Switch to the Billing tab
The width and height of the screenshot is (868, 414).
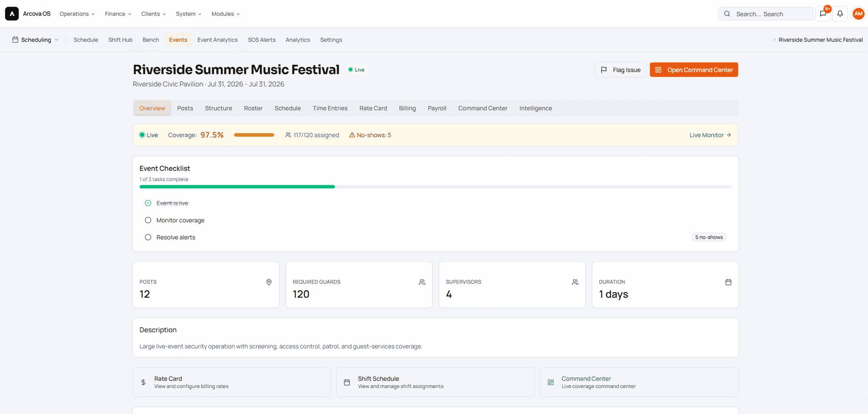click(407, 108)
